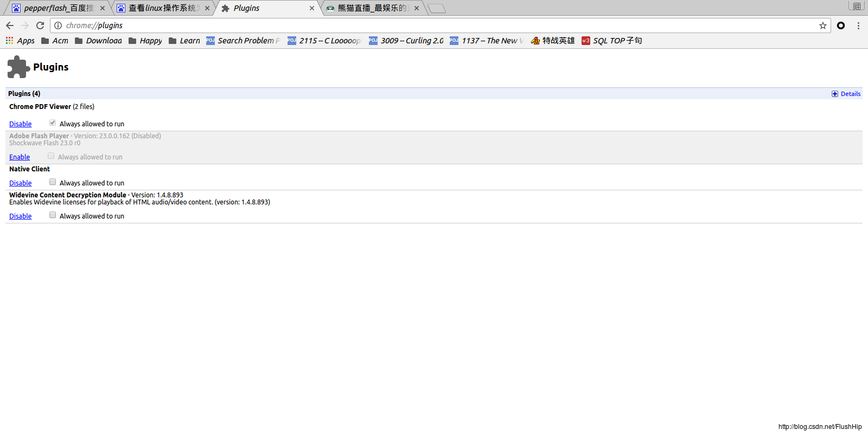Toggle Always allowed for Adobe Flash Player

pos(51,156)
